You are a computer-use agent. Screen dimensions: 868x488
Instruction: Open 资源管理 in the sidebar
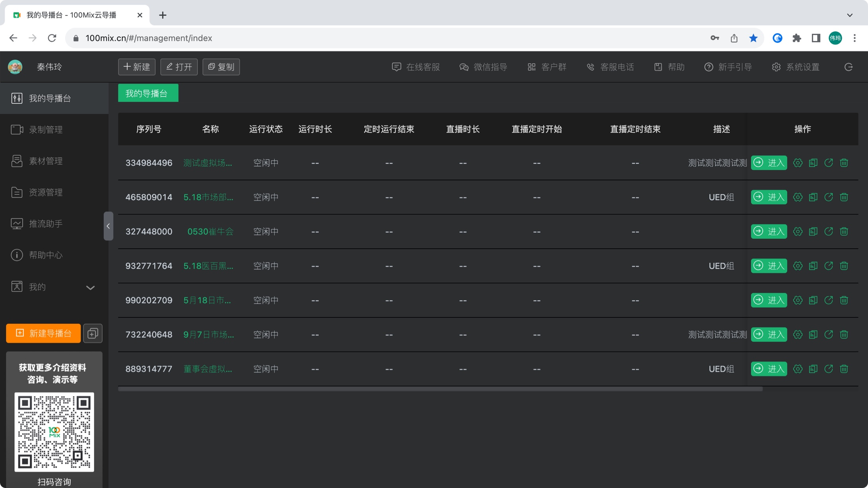tap(54, 192)
